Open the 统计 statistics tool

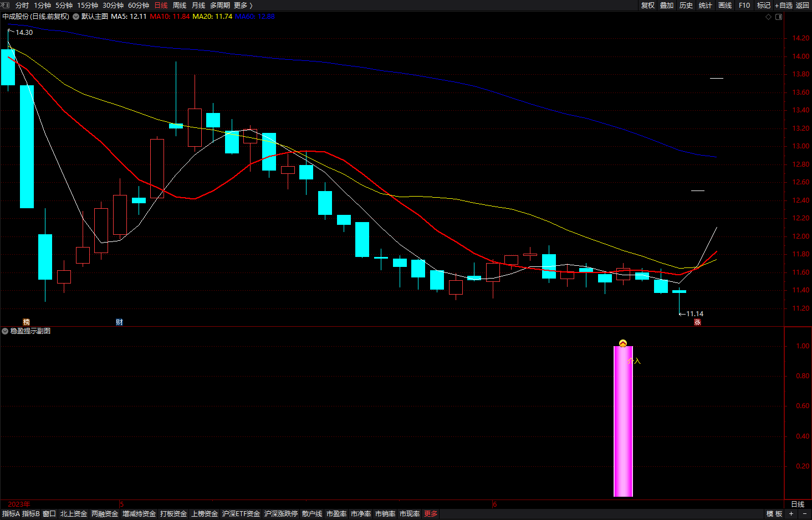pos(706,6)
